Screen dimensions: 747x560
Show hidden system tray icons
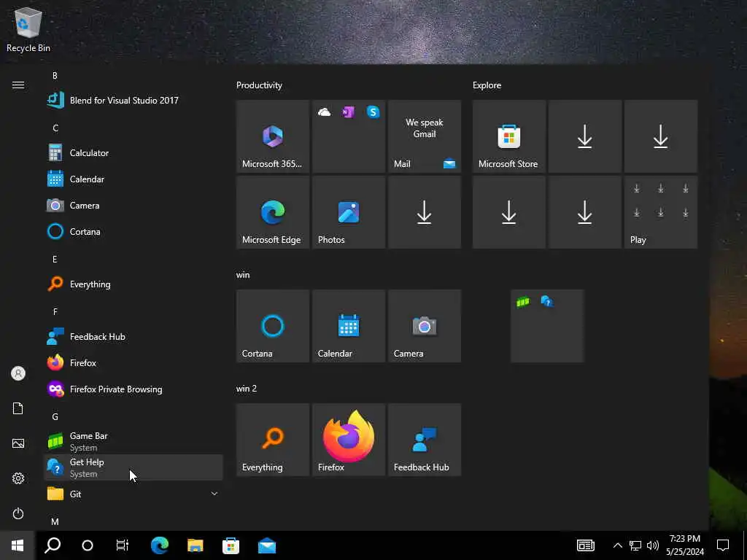pos(617,545)
